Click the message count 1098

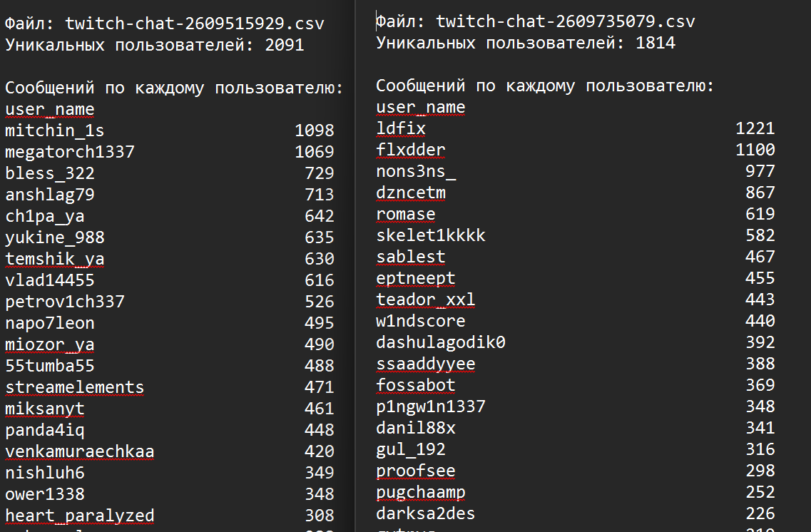point(314,131)
